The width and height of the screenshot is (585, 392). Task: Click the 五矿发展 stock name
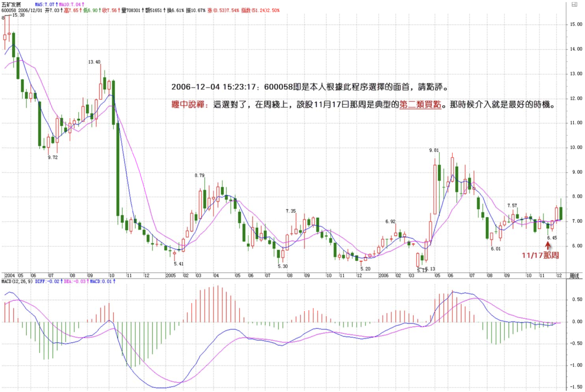11,4
